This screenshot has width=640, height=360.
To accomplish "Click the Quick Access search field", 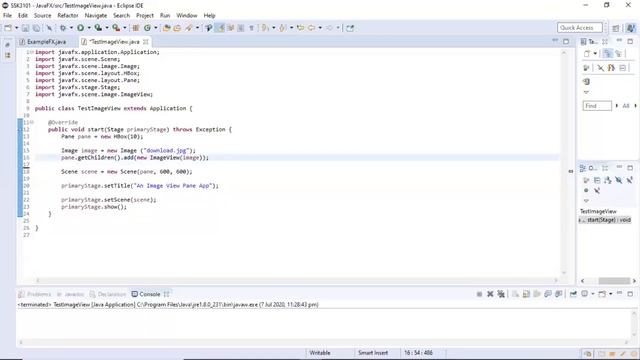I will 580,28.
